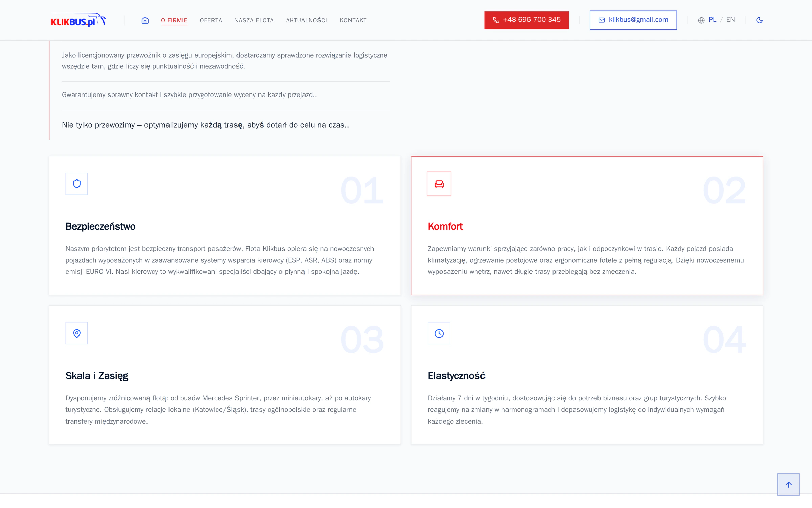The width and height of the screenshot is (812, 508).
Task: Click the red armchair Komfort icon
Action: click(439, 184)
